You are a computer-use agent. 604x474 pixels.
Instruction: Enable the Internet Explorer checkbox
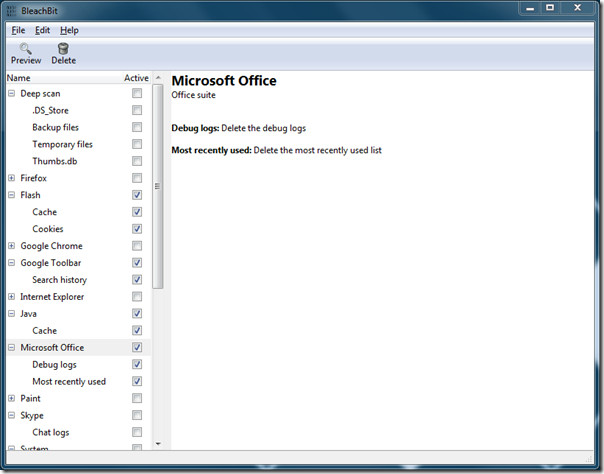pyautogui.click(x=137, y=297)
